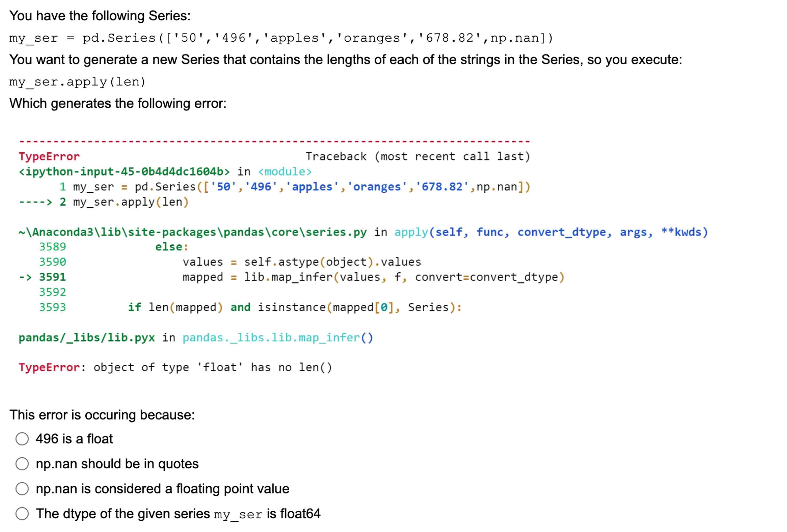Click pandas/_libs/lib.pyx path text
The image size is (787, 532).
click(87, 338)
